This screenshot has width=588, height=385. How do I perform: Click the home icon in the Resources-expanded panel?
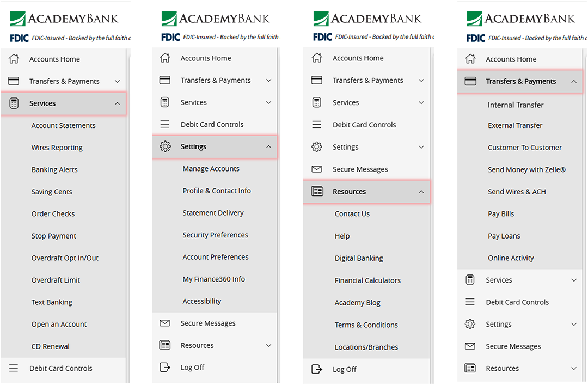317,58
